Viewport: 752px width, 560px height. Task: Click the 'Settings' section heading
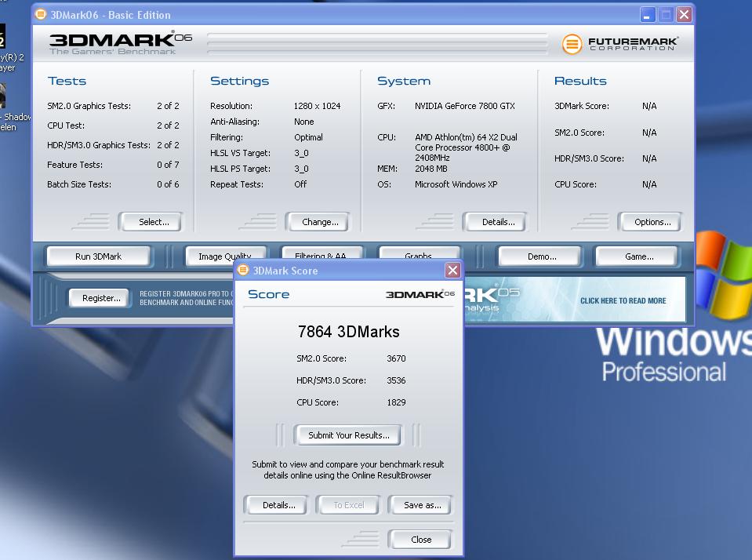[x=239, y=81]
